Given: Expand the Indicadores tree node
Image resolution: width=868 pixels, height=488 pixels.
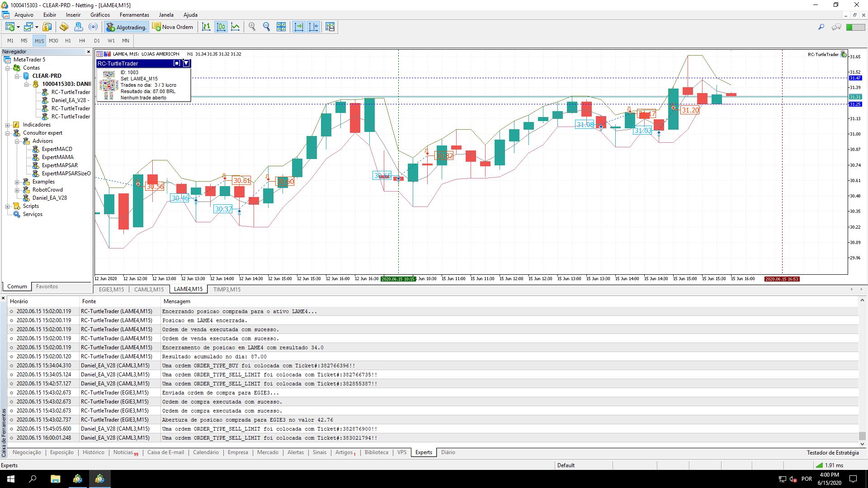Looking at the screenshot, I should point(8,125).
